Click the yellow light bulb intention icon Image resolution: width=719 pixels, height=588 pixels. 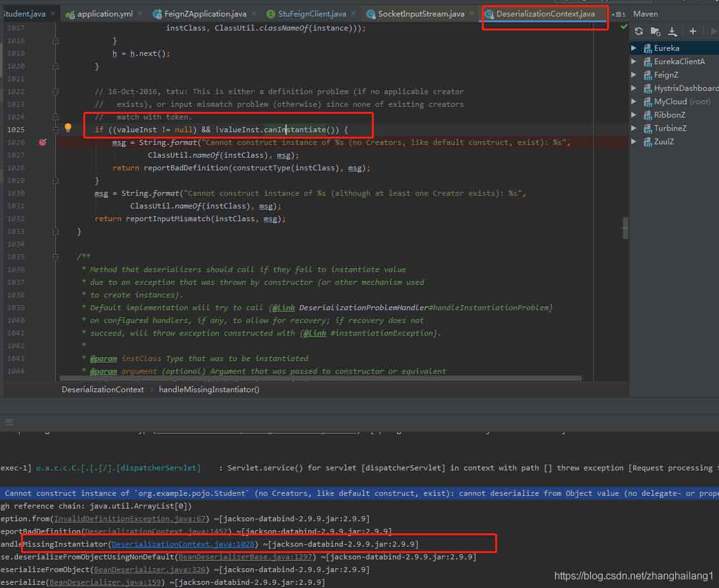(68, 128)
